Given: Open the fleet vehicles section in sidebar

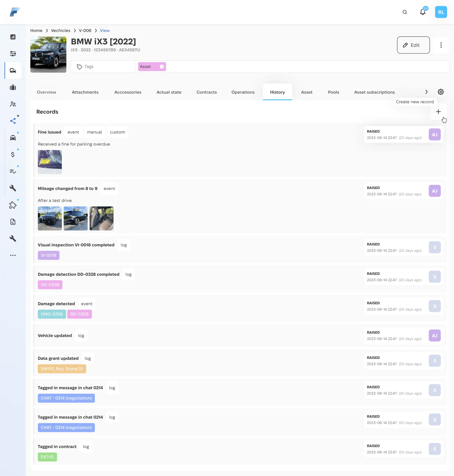Looking at the screenshot, I should click(13, 71).
